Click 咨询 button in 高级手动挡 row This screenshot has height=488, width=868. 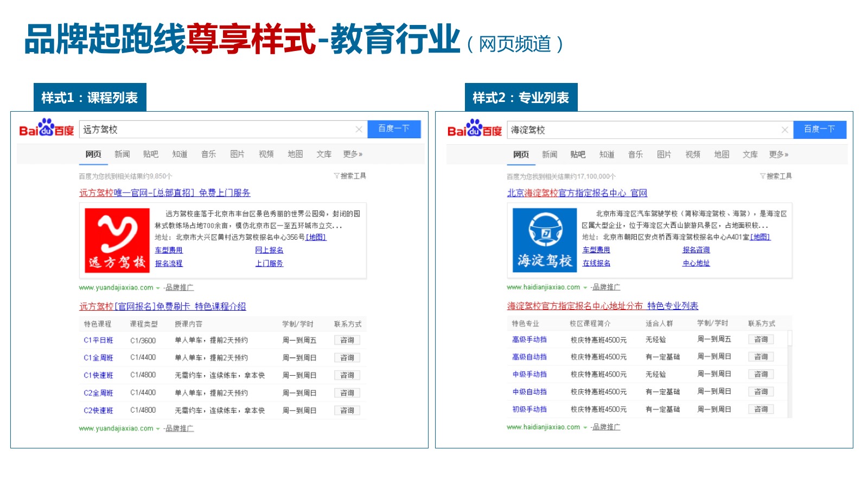point(761,339)
